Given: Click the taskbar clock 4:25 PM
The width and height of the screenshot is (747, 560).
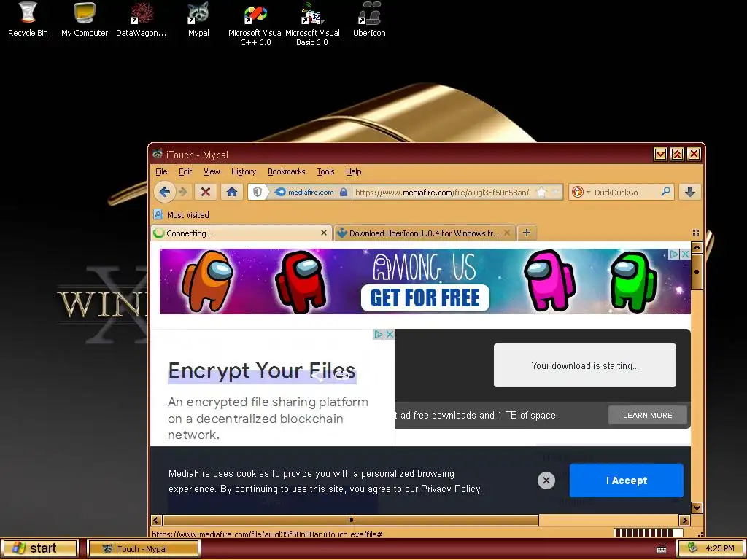Looking at the screenshot, I should [720, 548].
